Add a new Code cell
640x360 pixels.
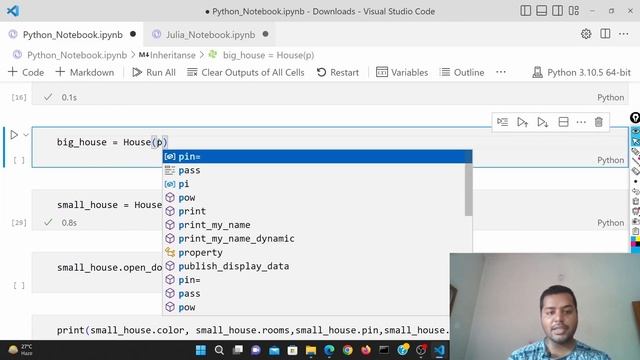(x=26, y=72)
